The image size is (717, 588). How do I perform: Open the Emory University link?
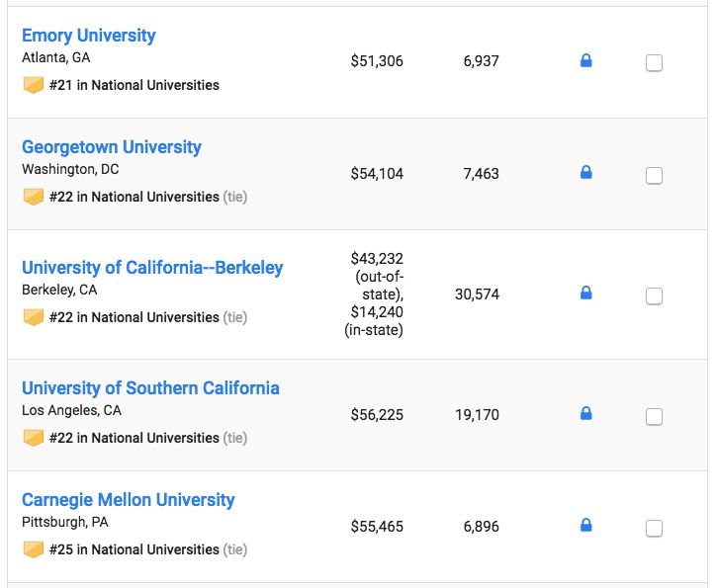coord(89,36)
